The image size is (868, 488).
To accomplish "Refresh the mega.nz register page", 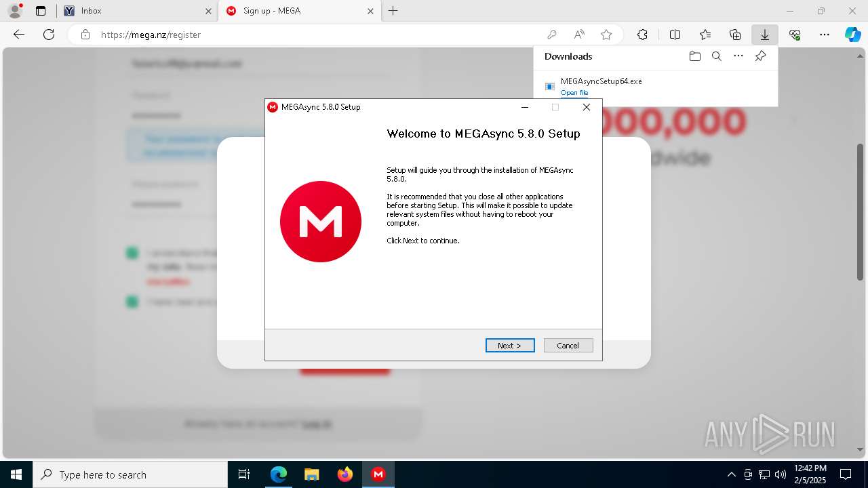I will click(49, 35).
